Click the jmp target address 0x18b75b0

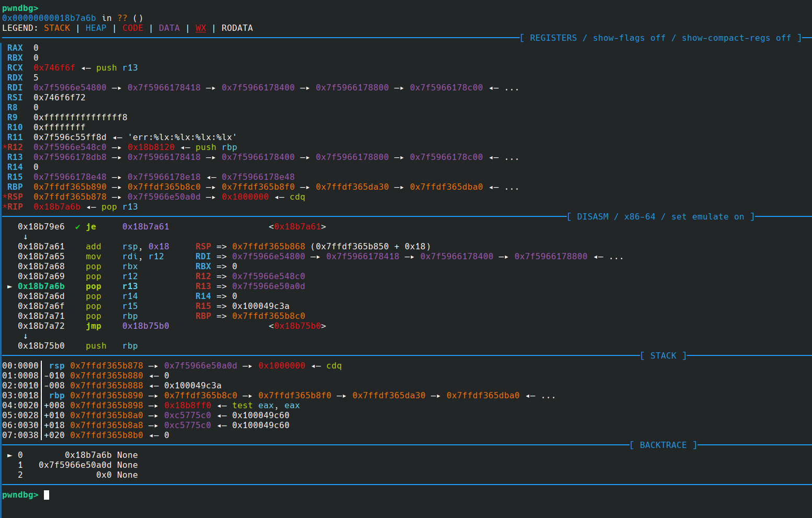tap(145, 326)
